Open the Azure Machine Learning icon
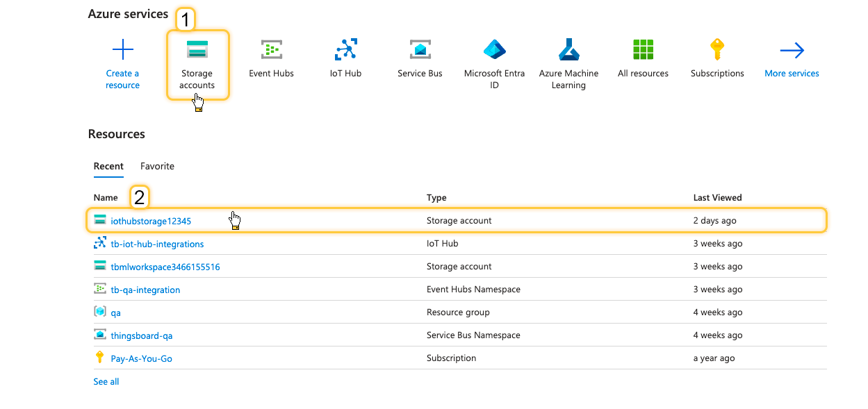868x409 pixels. pos(568,51)
